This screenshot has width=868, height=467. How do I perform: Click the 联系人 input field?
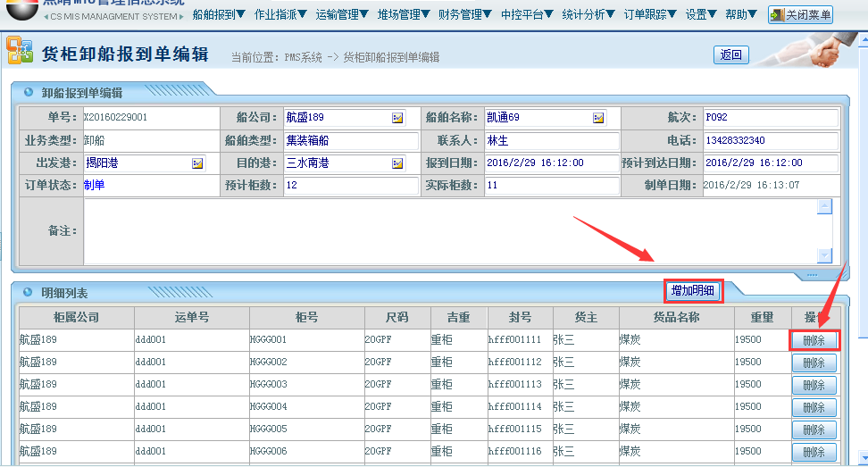click(551, 141)
